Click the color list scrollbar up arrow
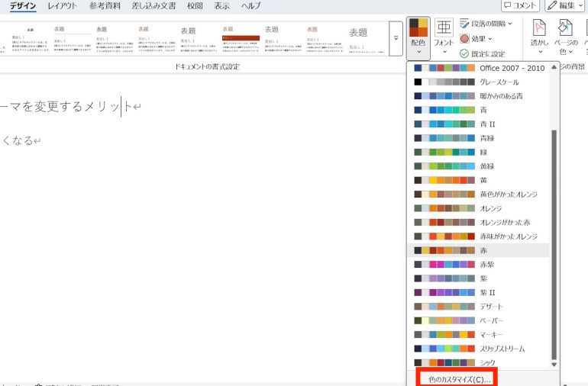Image resolution: width=588 pixels, height=386 pixels. point(554,66)
